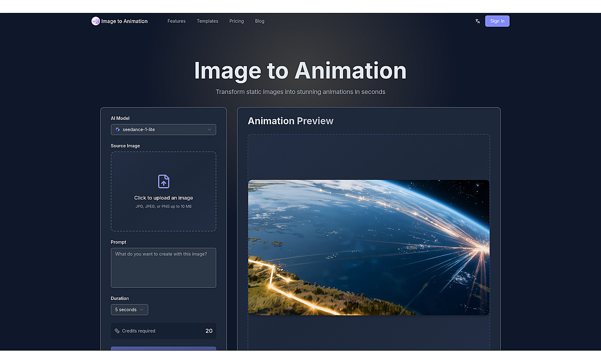601x364 pixels.
Task: Open the Duration dropdown
Action: 129,309
